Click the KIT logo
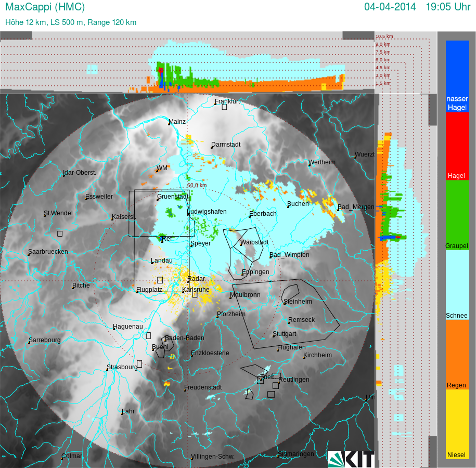 (x=351, y=459)
